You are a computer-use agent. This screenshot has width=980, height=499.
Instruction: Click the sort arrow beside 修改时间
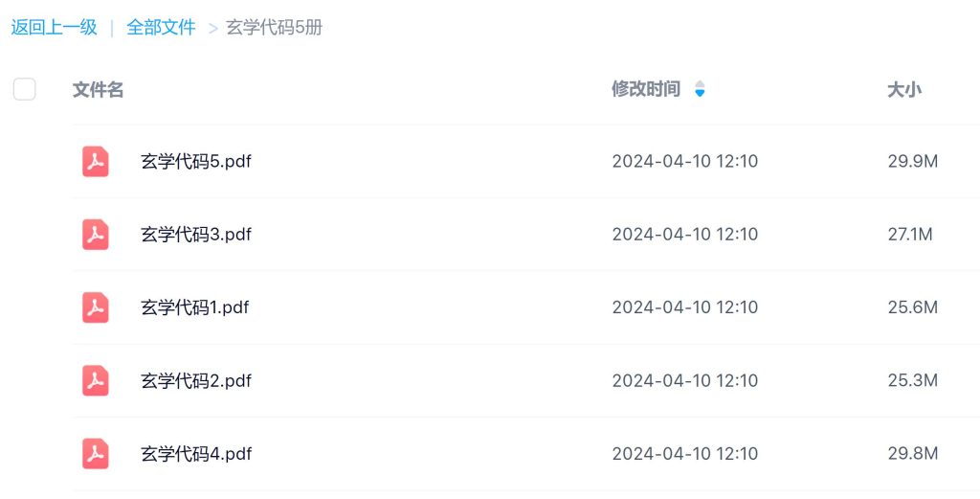pyautogui.click(x=700, y=89)
